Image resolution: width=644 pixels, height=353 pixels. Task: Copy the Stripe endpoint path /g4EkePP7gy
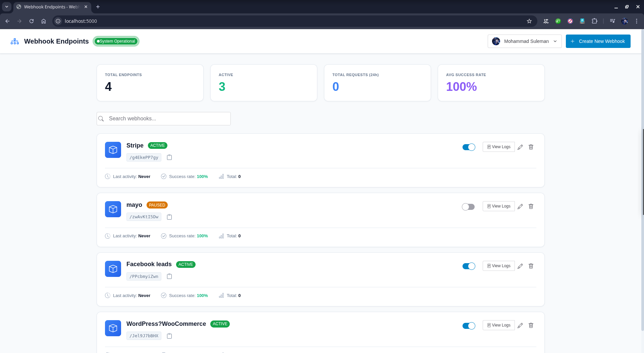pos(169,157)
